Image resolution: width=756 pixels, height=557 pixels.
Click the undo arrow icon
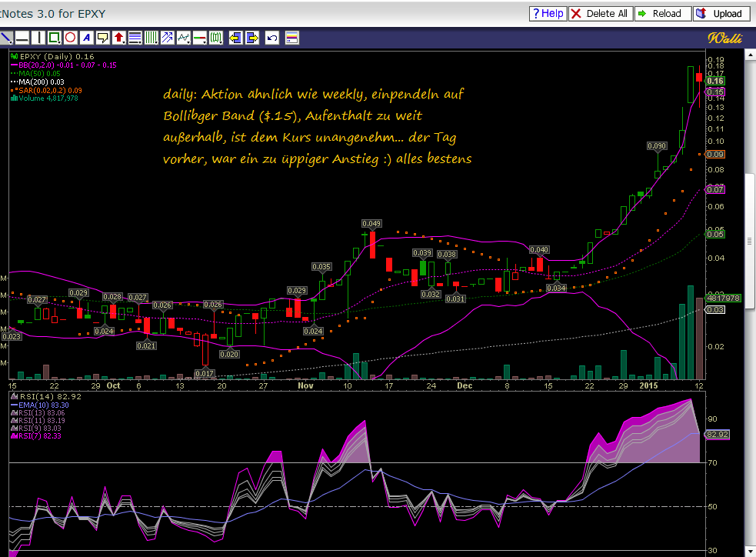click(271, 37)
